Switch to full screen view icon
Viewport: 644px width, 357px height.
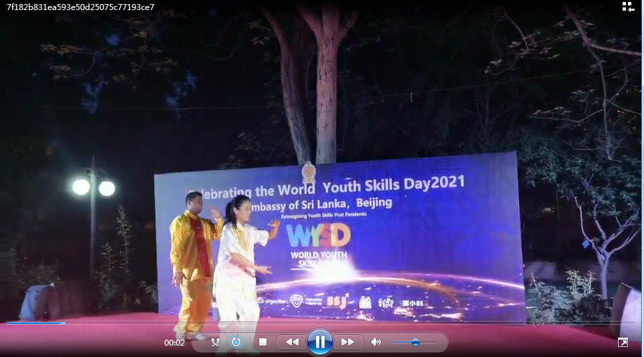pos(623,342)
